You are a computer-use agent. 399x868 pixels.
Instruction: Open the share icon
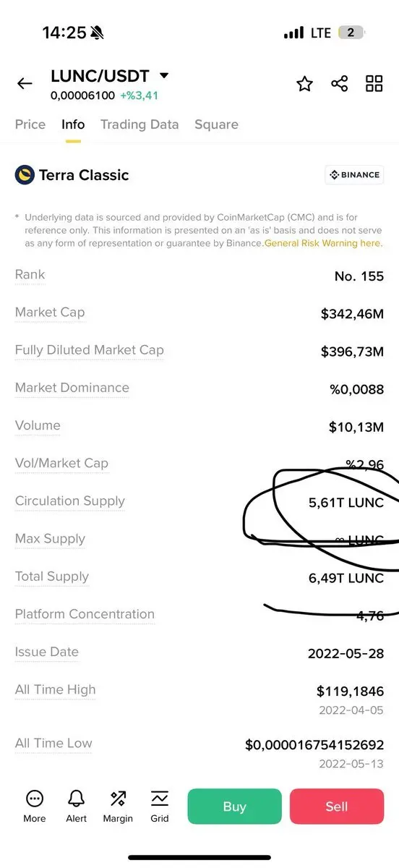tap(340, 83)
